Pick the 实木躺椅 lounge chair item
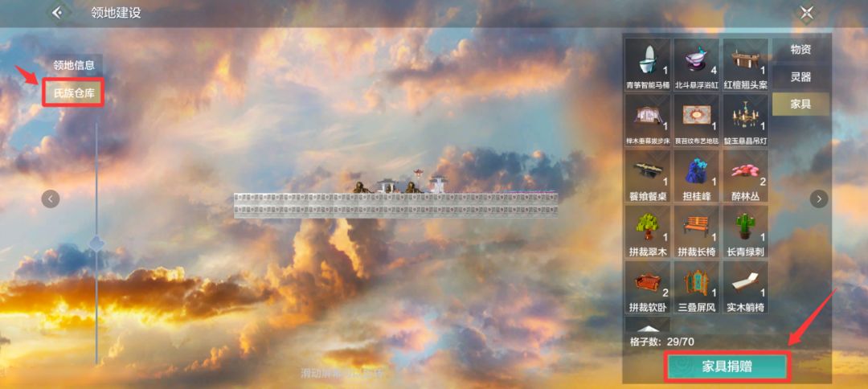 746,287
